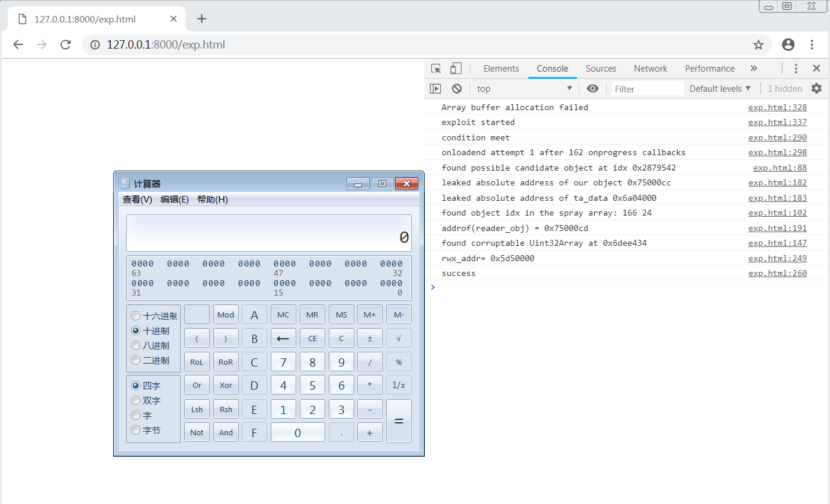
Task: Select the 十六进制 hexadecimal radio button
Action: coord(136,316)
